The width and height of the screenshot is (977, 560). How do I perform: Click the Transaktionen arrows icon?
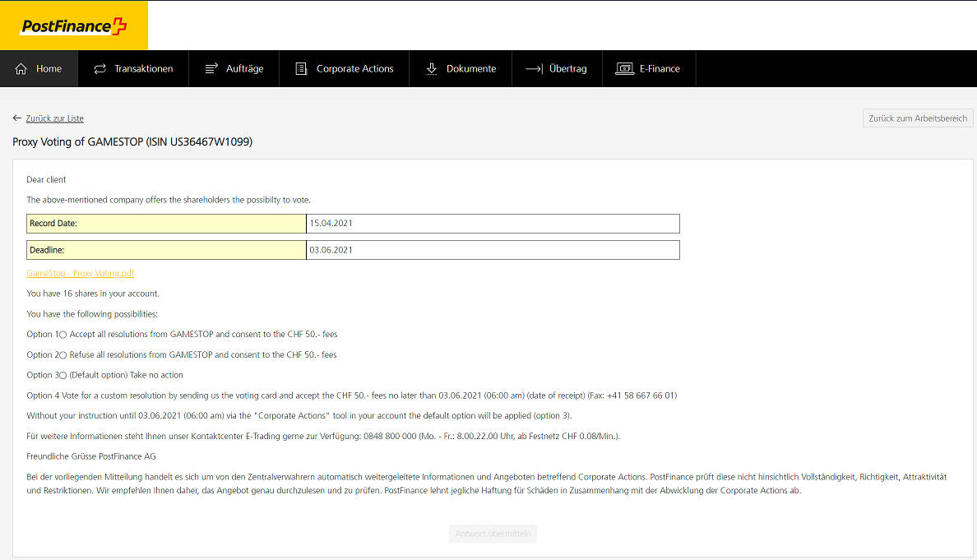(x=100, y=68)
